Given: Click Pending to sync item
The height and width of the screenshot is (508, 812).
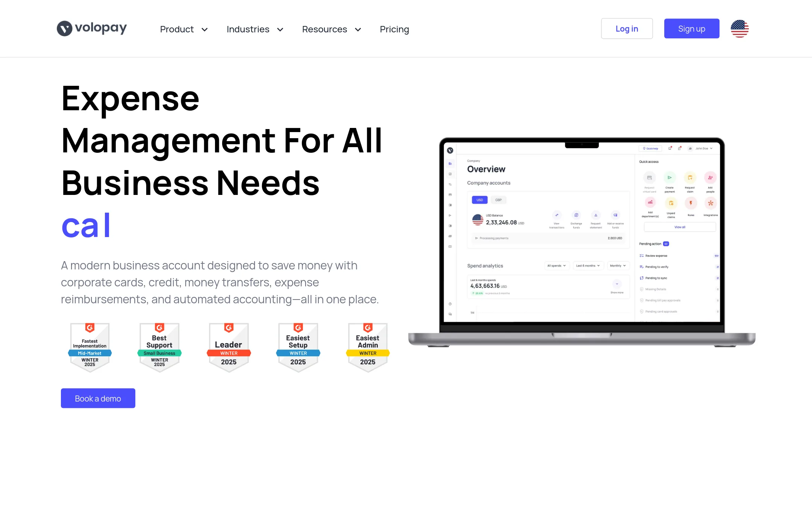Looking at the screenshot, I should [x=679, y=278].
